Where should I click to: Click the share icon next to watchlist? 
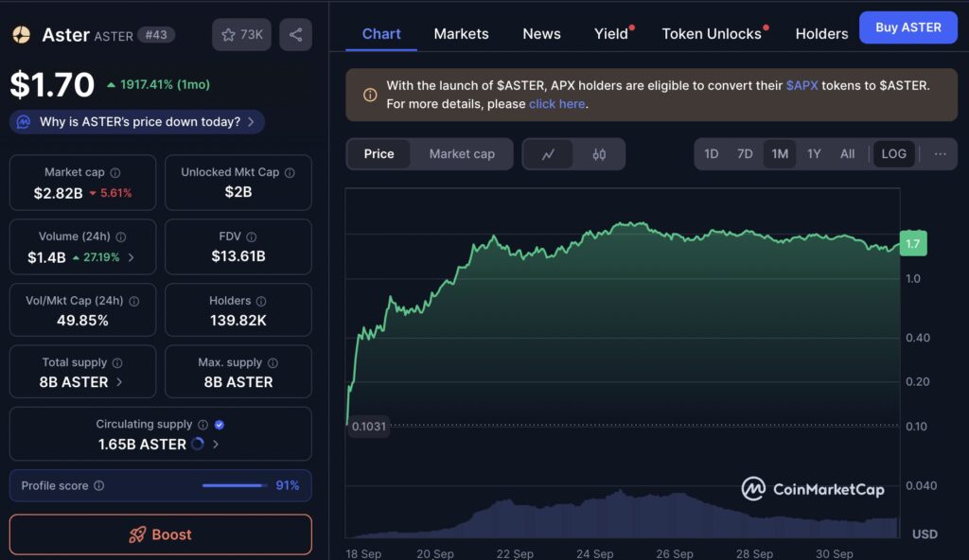295,35
